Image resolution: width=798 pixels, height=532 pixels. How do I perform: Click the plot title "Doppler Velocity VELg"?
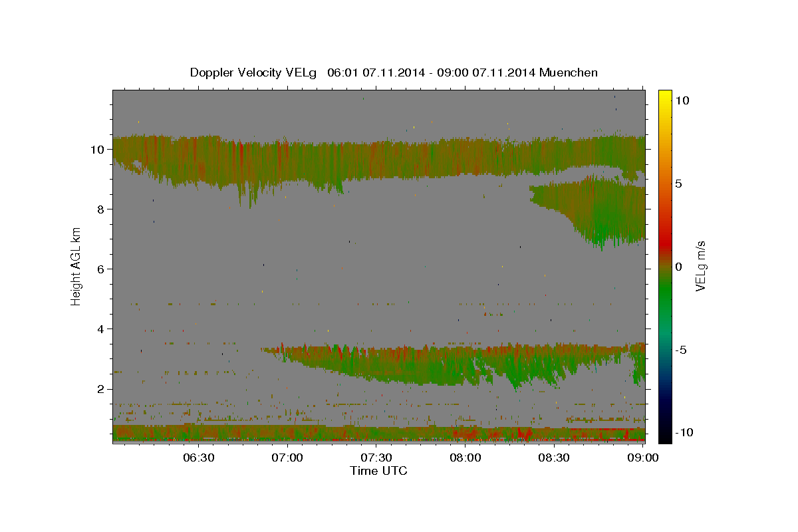(253, 72)
